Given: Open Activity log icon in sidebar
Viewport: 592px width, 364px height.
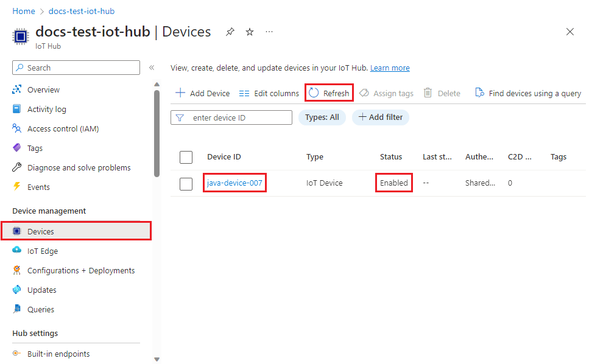Looking at the screenshot, I should tap(16, 109).
